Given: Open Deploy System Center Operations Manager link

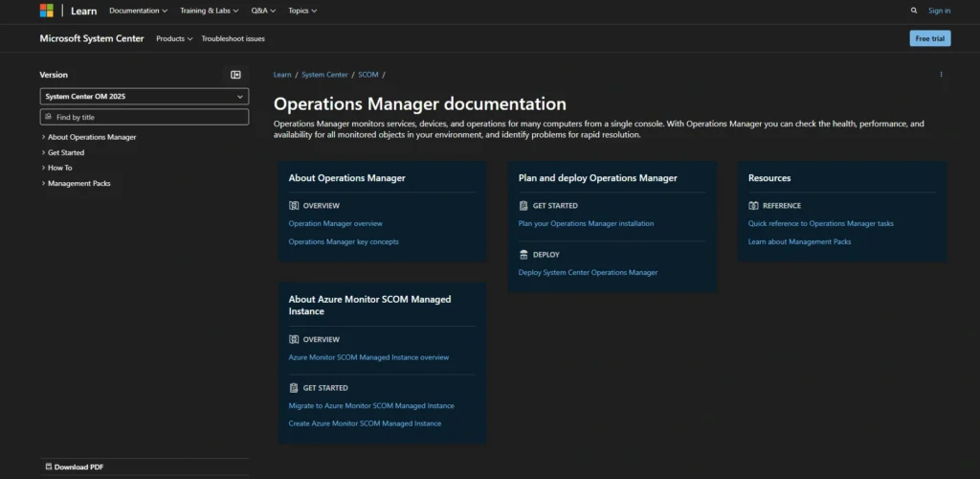Looking at the screenshot, I should coord(589,272).
